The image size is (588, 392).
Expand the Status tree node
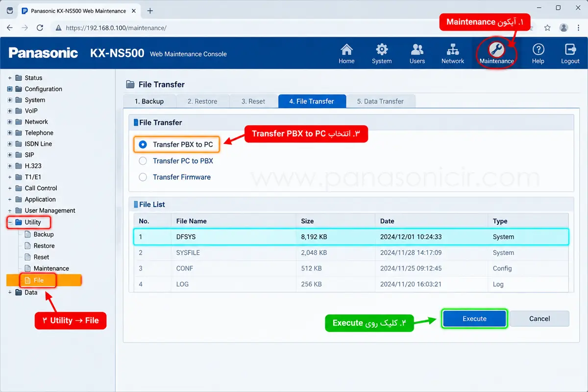coord(10,78)
